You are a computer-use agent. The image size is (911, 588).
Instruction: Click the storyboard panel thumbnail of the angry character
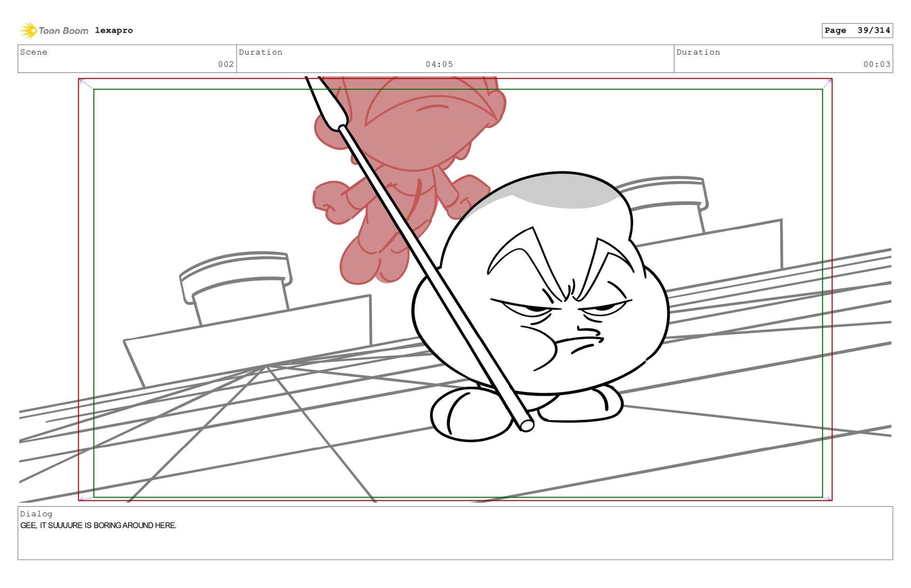[455, 289]
